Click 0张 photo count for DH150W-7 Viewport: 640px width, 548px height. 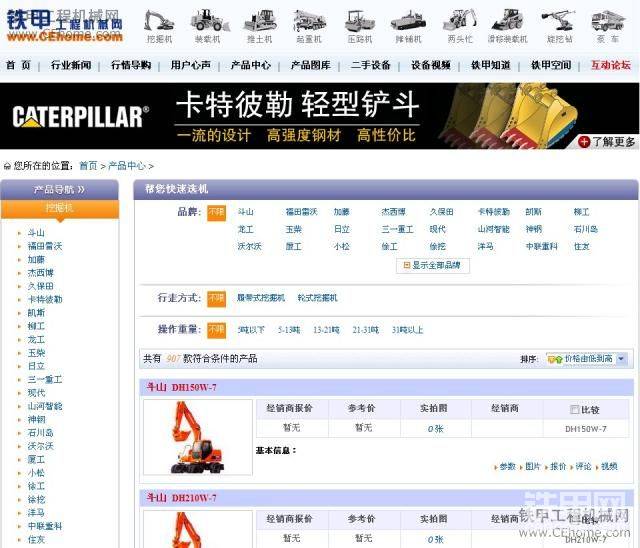[x=435, y=429]
